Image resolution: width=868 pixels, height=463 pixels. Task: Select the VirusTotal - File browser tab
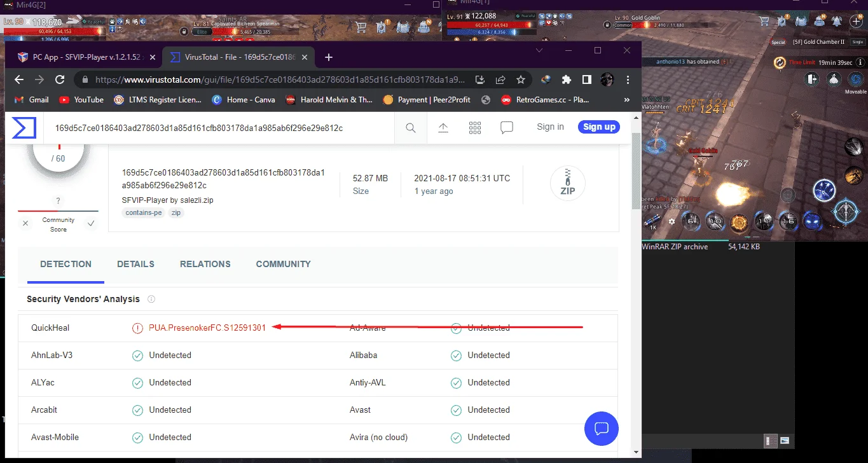pos(238,57)
